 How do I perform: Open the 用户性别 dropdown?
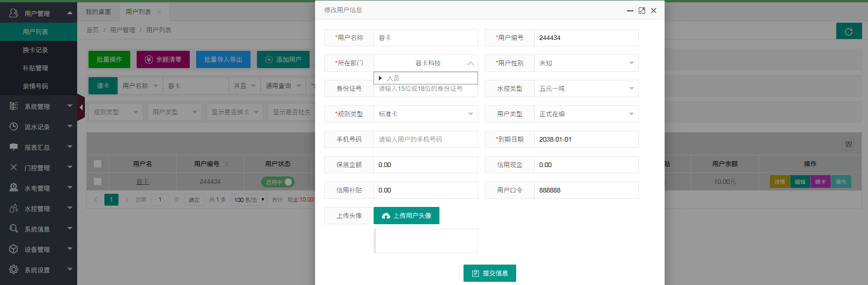pyautogui.click(x=586, y=63)
